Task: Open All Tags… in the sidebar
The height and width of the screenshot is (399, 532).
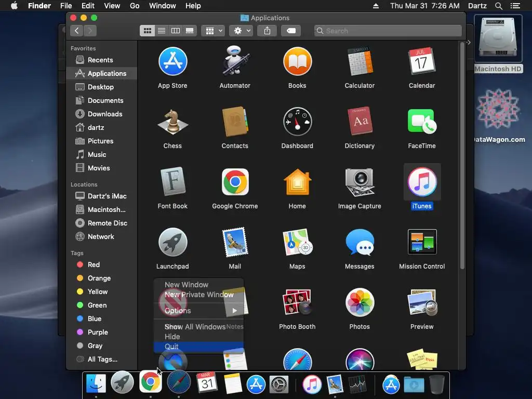Action: pos(102,359)
